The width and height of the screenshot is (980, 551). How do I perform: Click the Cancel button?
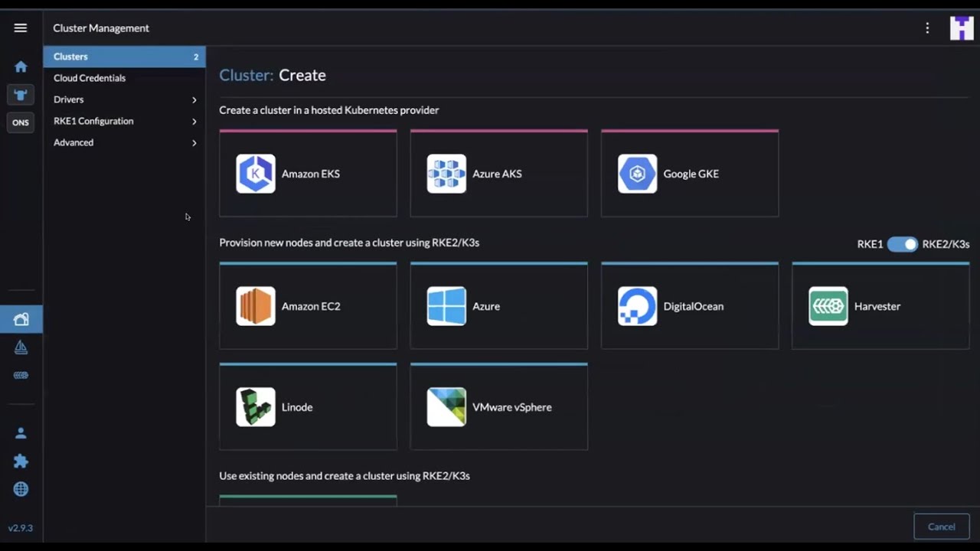941,527
